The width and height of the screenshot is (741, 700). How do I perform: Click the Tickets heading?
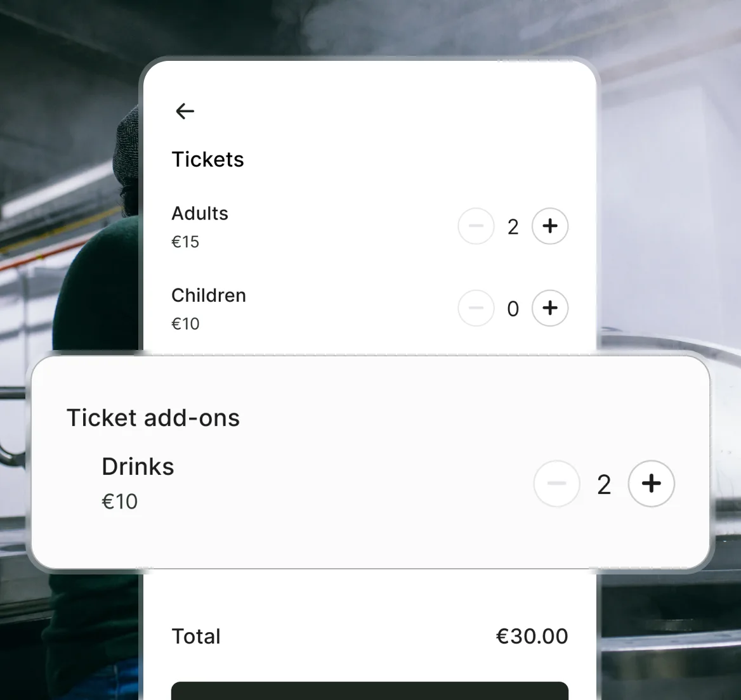point(207,159)
